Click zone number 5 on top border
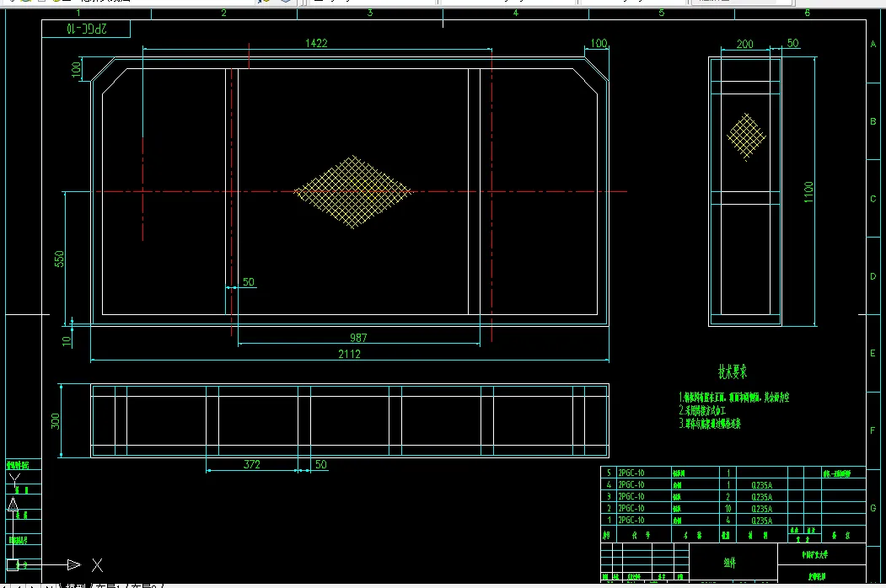This screenshot has height=588, width=886. (662, 13)
